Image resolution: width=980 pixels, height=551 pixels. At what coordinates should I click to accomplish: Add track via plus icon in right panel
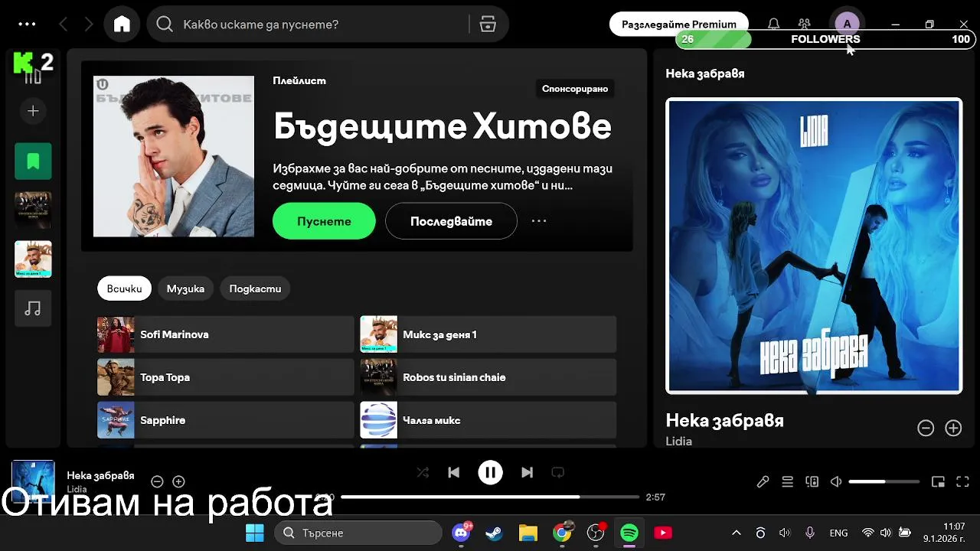tap(953, 429)
